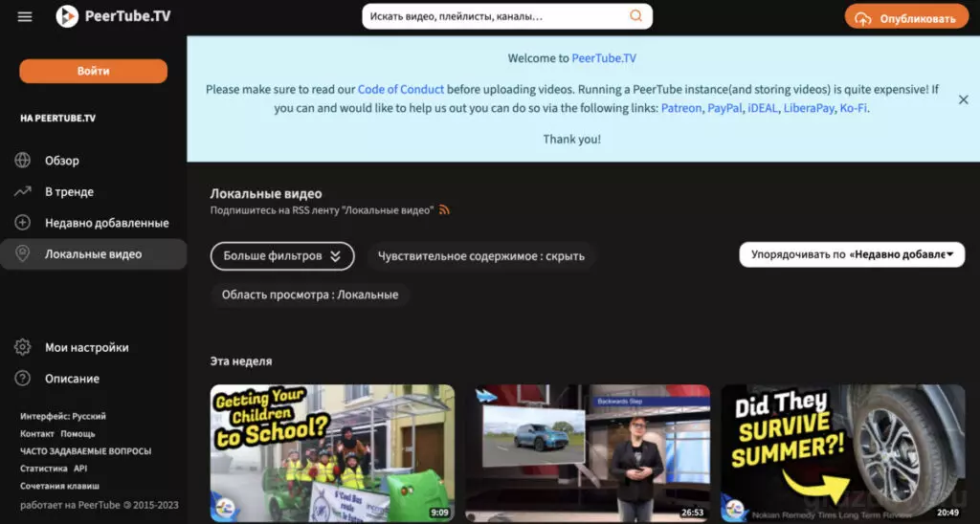
Task: Open the Упорядочивать по sort dropdown
Action: [852, 254]
